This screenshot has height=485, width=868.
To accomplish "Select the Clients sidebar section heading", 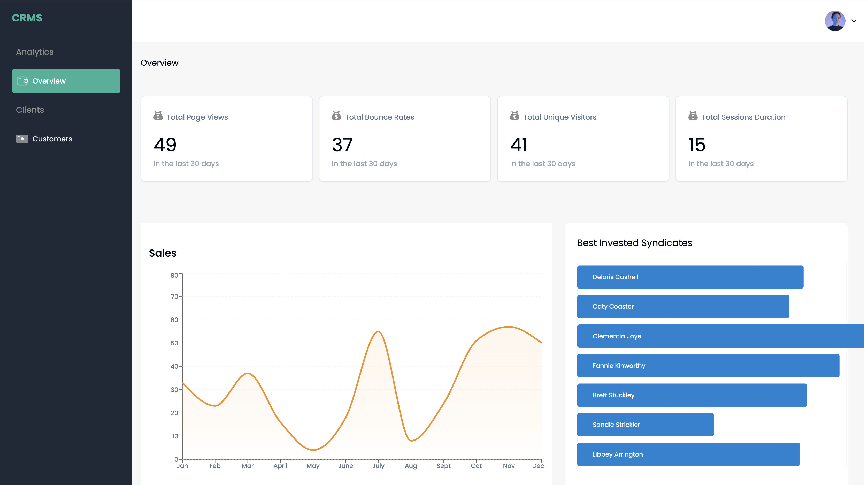I will click(30, 110).
